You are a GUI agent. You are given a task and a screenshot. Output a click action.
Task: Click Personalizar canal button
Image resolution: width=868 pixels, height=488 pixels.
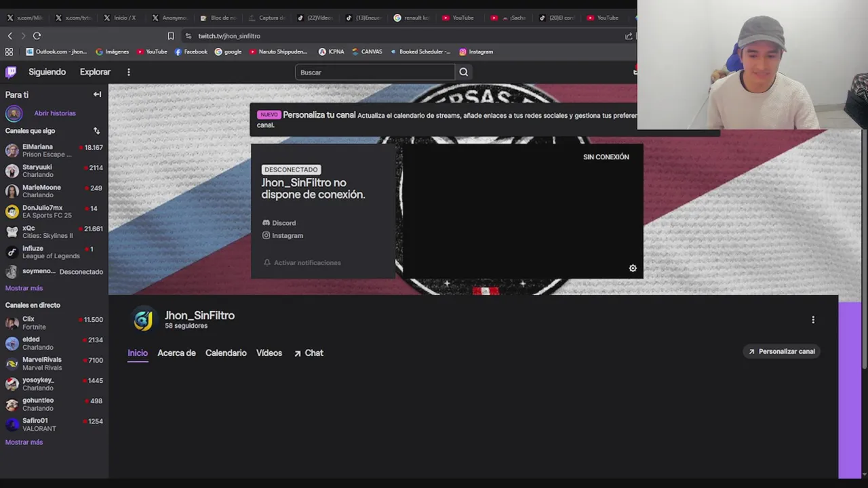click(782, 351)
